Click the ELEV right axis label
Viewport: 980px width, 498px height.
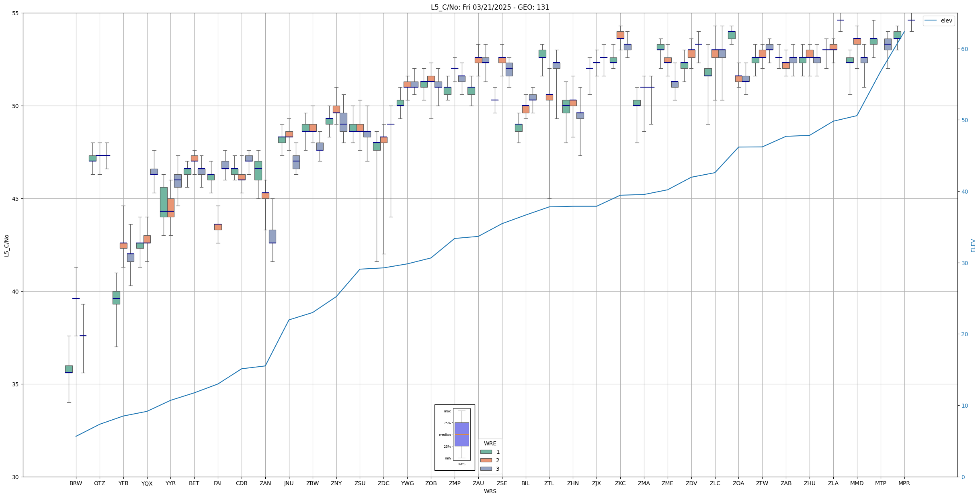[x=973, y=246]
